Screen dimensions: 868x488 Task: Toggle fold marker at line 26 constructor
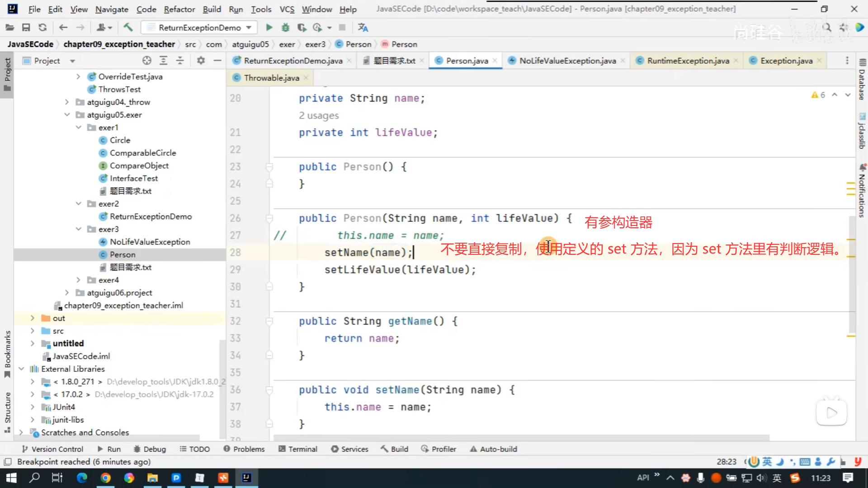(x=269, y=219)
